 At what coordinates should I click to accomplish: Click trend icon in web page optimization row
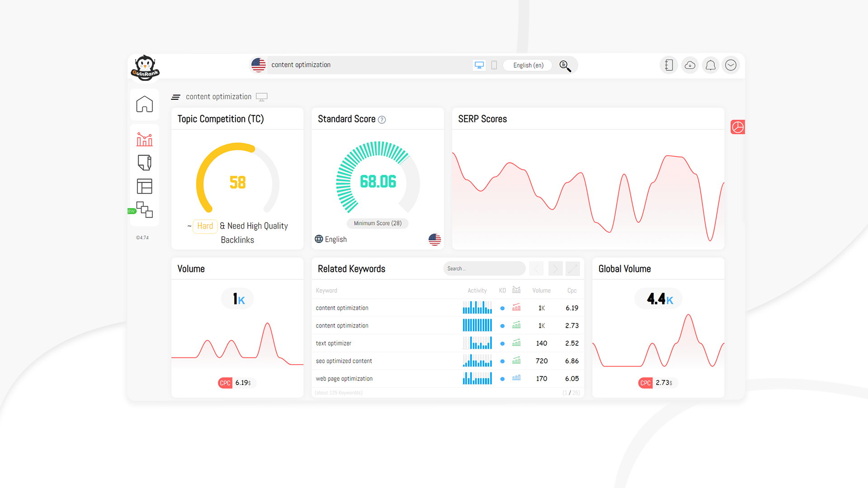point(516,378)
